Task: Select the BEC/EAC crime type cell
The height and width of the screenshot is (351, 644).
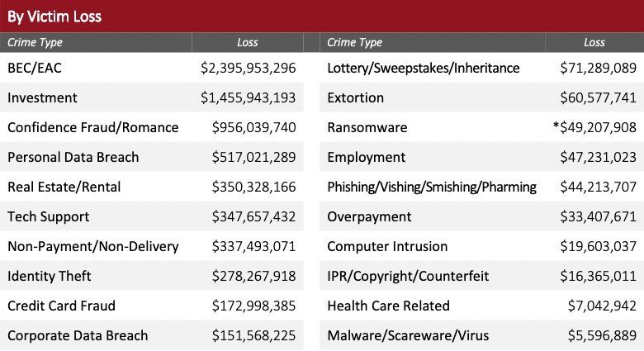Action: pyautogui.click(x=34, y=68)
